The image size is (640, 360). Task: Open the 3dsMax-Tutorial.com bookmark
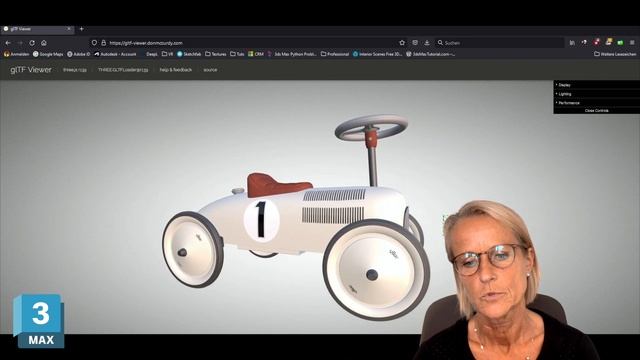click(430, 54)
